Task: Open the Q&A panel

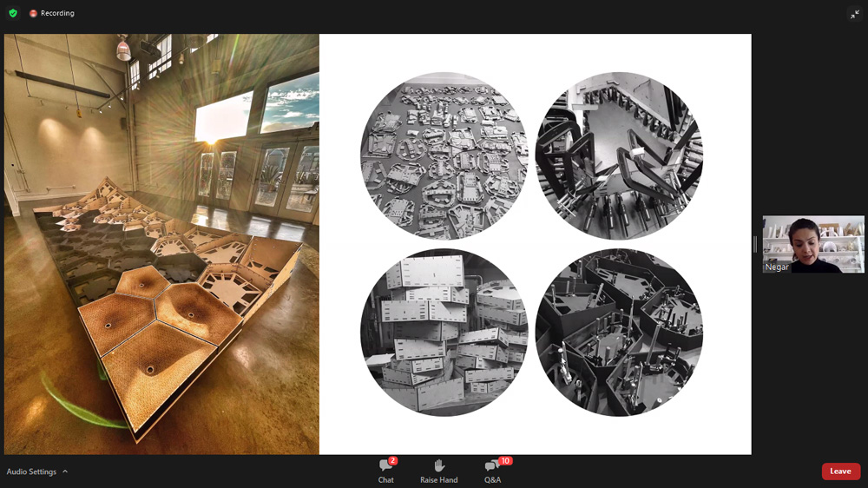Action: coord(493,471)
